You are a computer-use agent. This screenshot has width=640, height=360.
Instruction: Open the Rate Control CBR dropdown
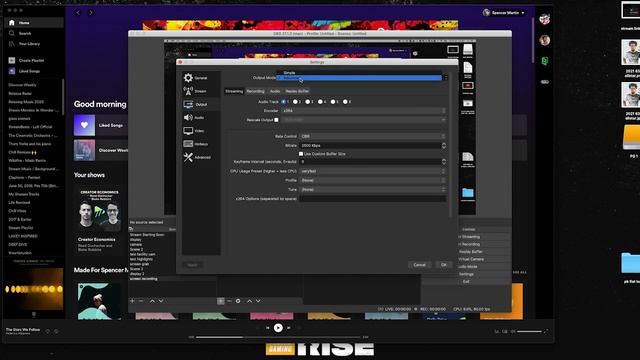tap(373, 136)
